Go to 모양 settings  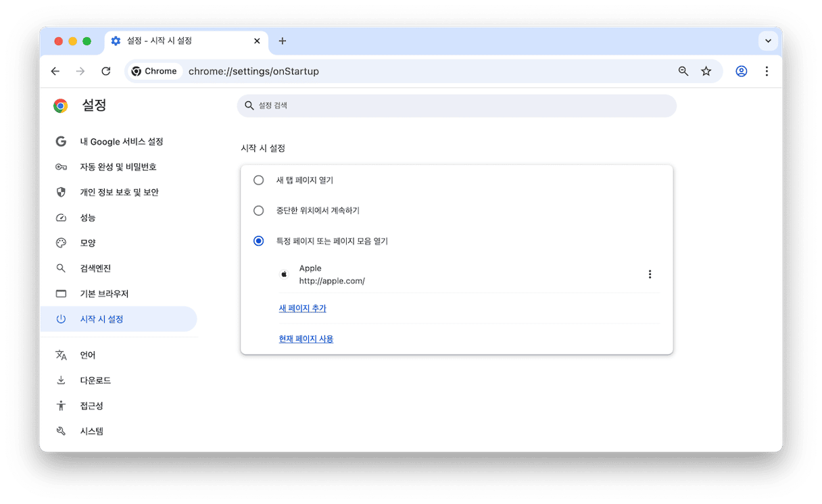pos(118,243)
